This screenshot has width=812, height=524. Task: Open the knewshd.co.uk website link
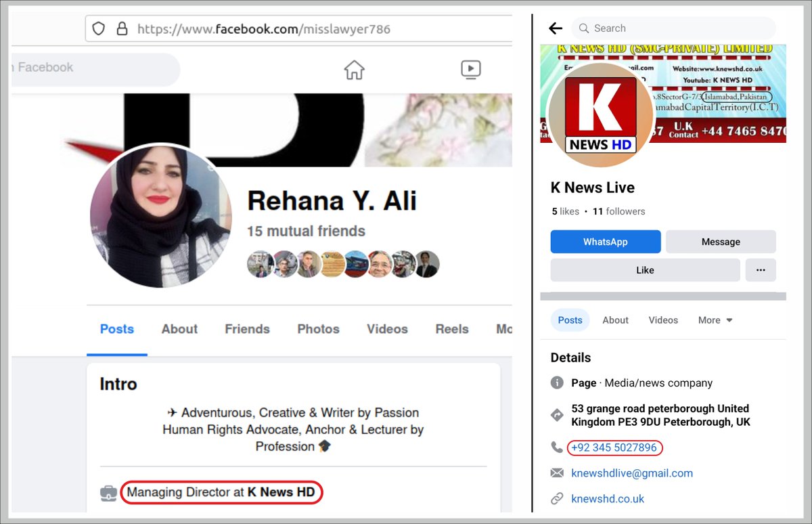click(608, 499)
